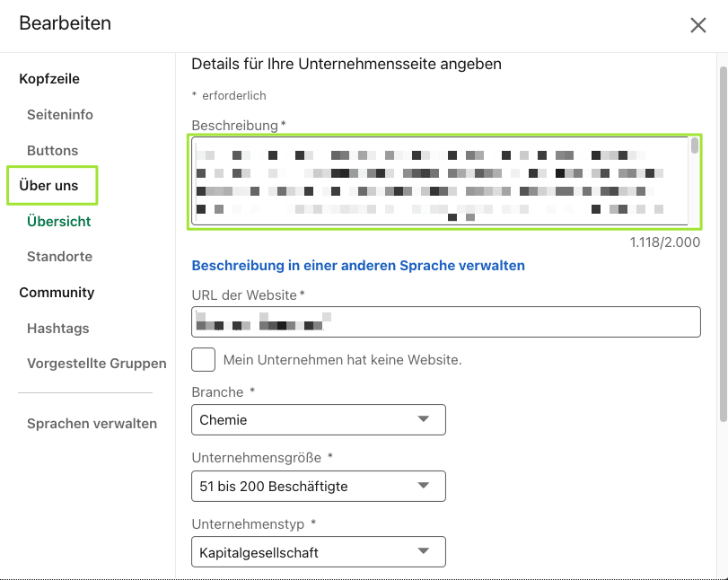Open Beschreibung in einer anderen Sprache verwalten
The height and width of the screenshot is (580, 728).
pyautogui.click(x=358, y=266)
